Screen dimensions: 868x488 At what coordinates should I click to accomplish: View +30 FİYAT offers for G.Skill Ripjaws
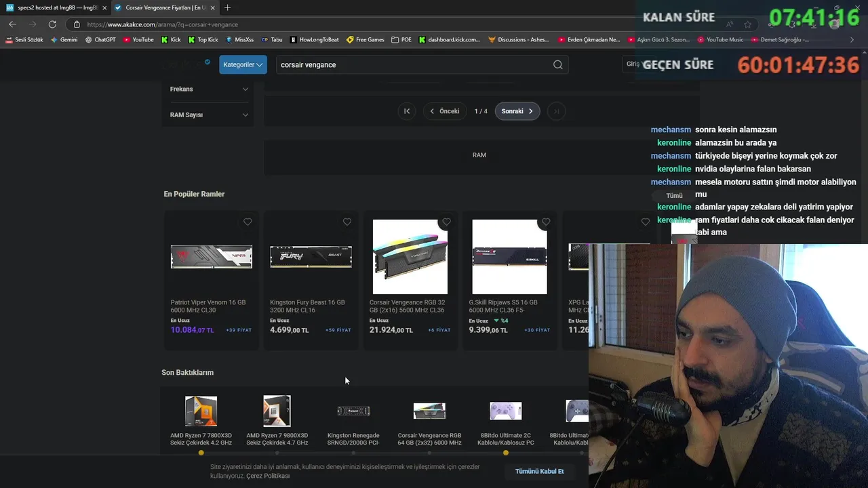coord(537,330)
